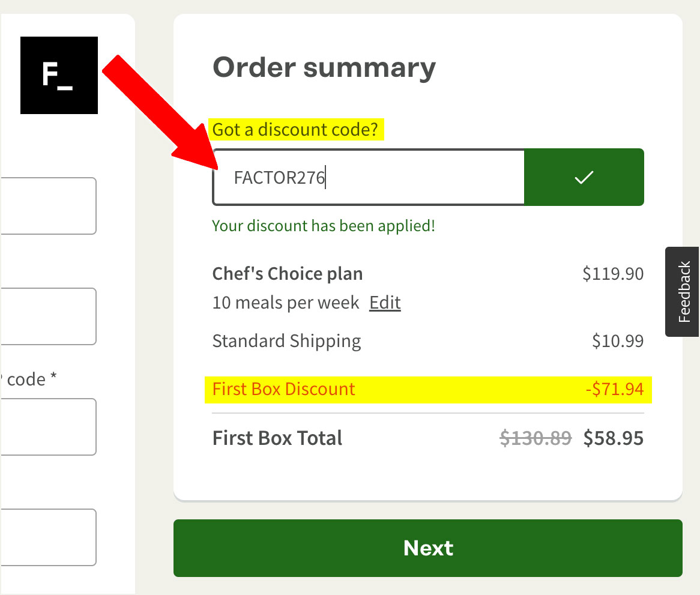Click the $10.99 shipping cost

(x=617, y=341)
